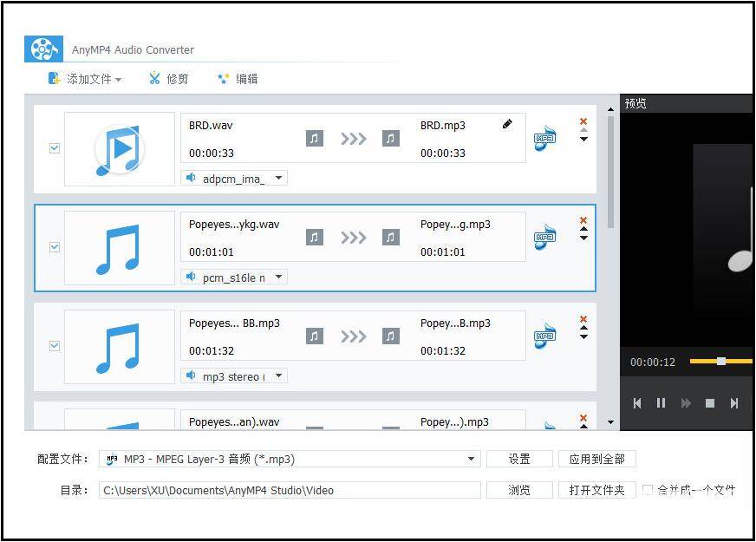
Task: Open the 添加文件 dropdown arrow
Action: pyautogui.click(x=120, y=78)
